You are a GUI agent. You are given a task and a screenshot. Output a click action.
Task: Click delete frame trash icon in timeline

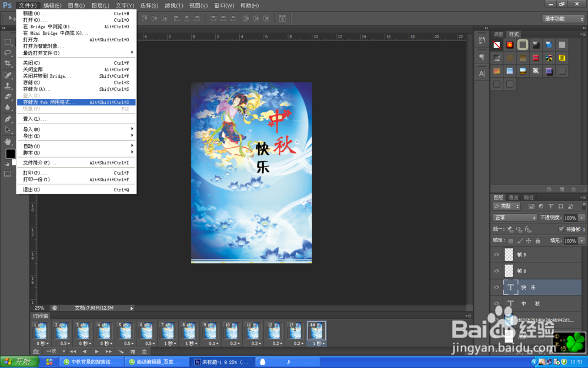144,352
